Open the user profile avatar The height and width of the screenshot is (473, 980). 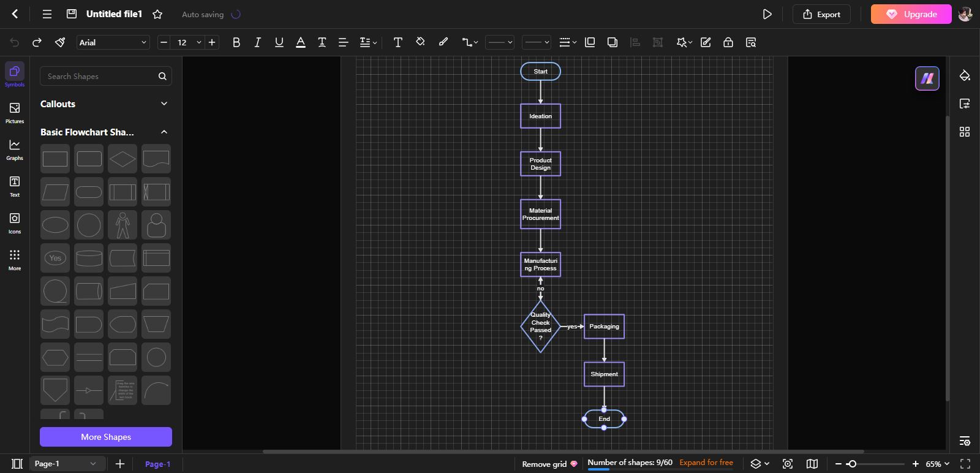tap(965, 14)
